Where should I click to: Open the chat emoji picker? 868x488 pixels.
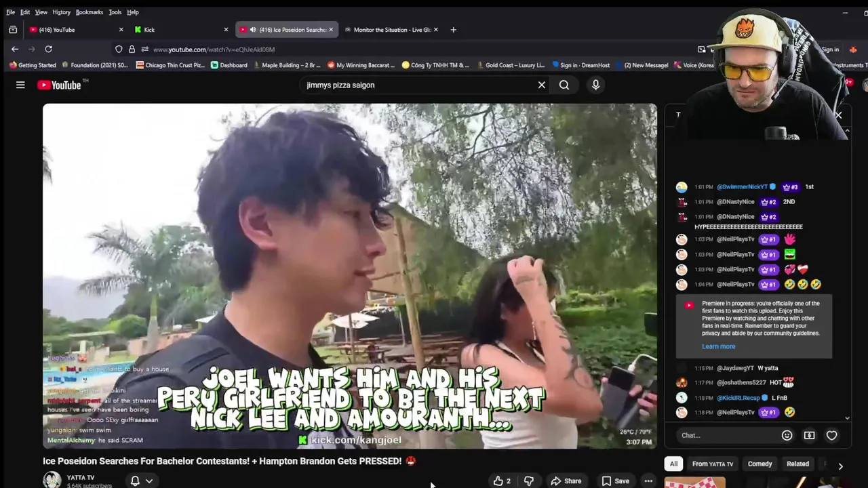787,435
